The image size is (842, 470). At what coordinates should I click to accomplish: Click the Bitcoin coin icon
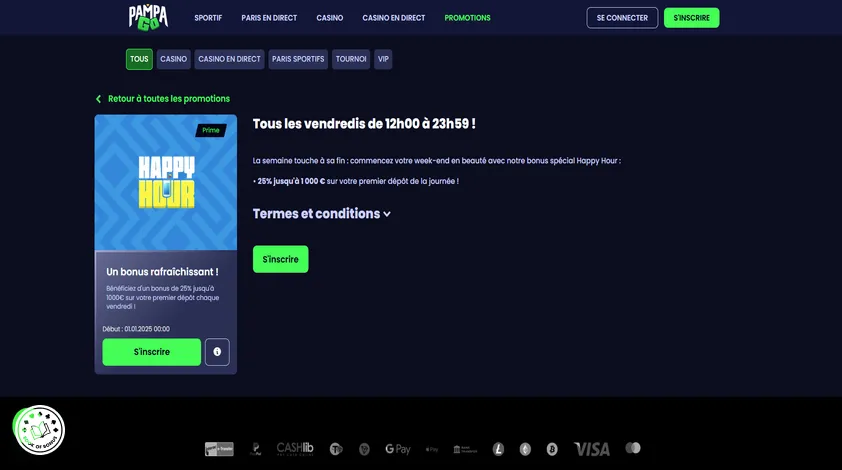552,449
